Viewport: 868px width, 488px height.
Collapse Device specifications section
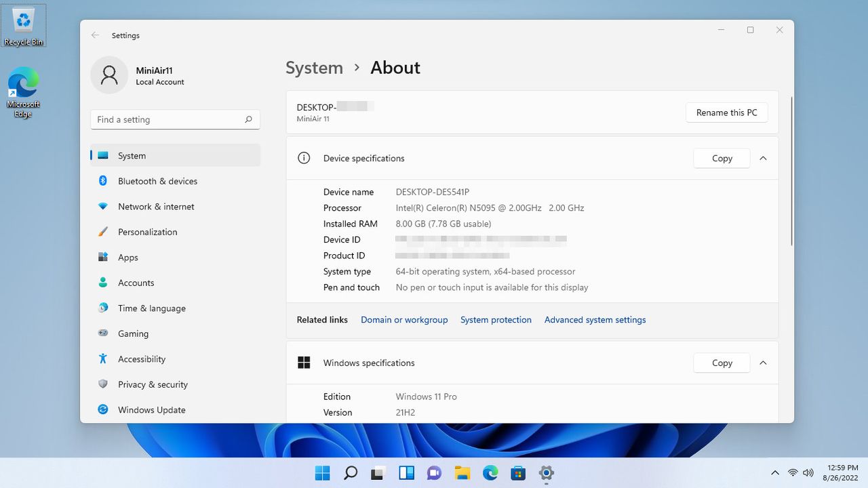[763, 158]
